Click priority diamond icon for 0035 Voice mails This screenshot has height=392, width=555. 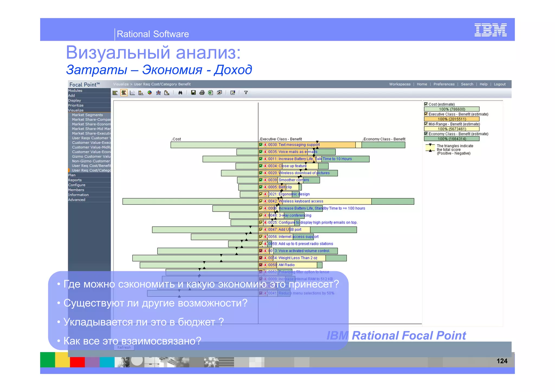[265, 152]
